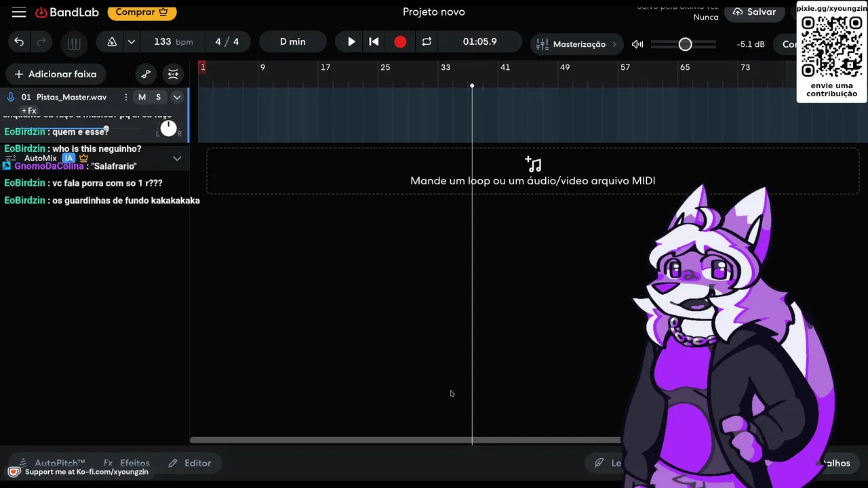Collapse the Pistas_Master.wav track chevron
868x488 pixels.
[177, 97]
